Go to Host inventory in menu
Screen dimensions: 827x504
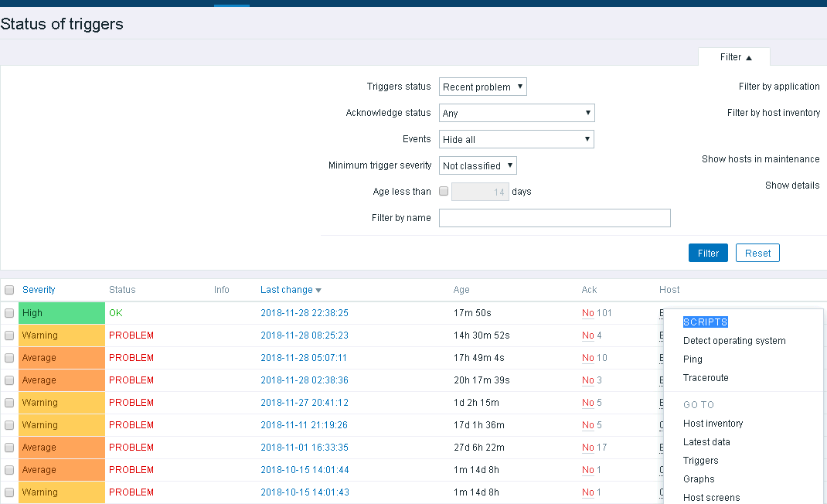[x=713, y=424]
